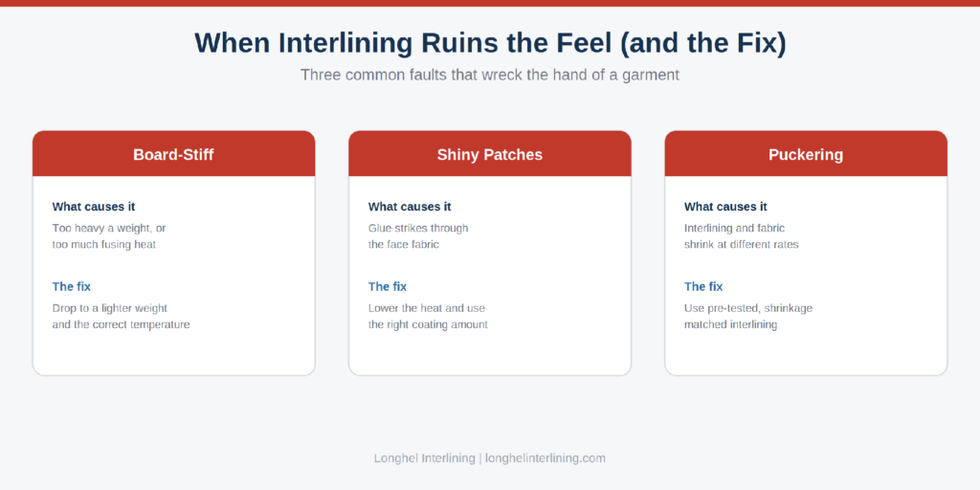Open the longhelinterlining.com footer link
This screenshot has width=980, height=490.
(546, 458)
